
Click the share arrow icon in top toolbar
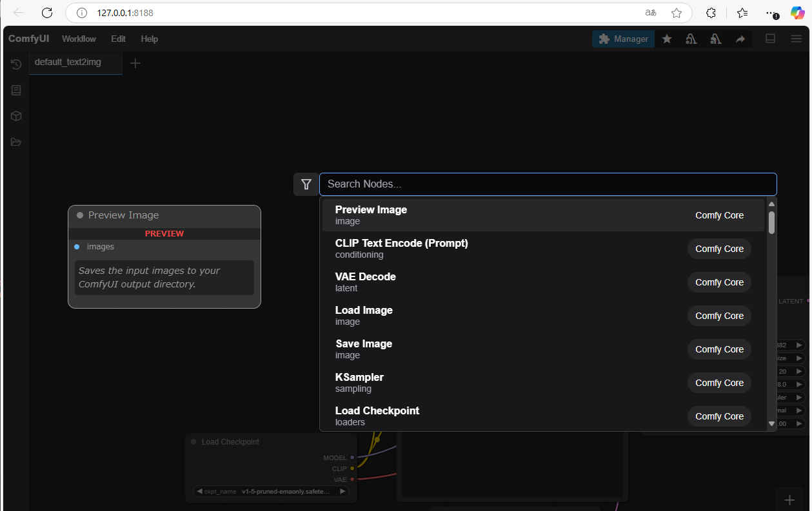pyautogui.click(x=740, y=39)
